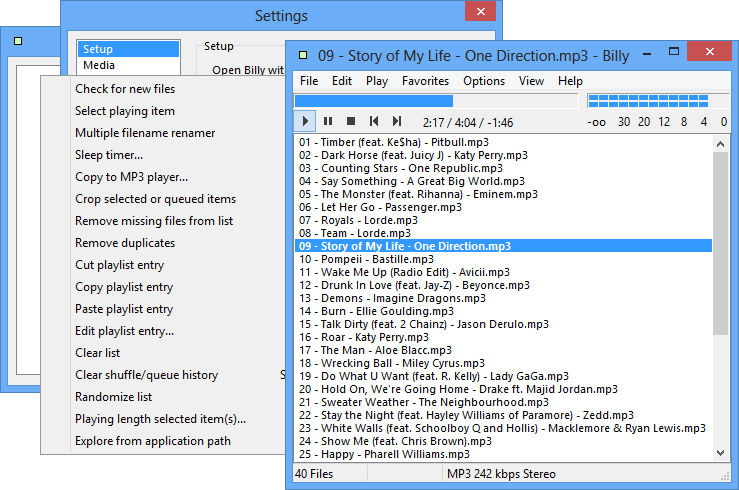Choose Copy playlist entry
739x490 pixels.
[x=124, y=286]
